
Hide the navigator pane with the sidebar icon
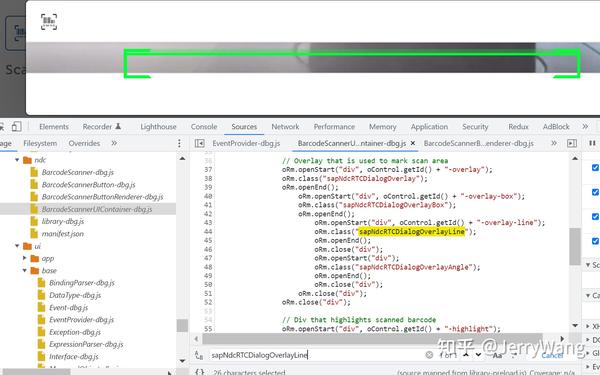199,143
